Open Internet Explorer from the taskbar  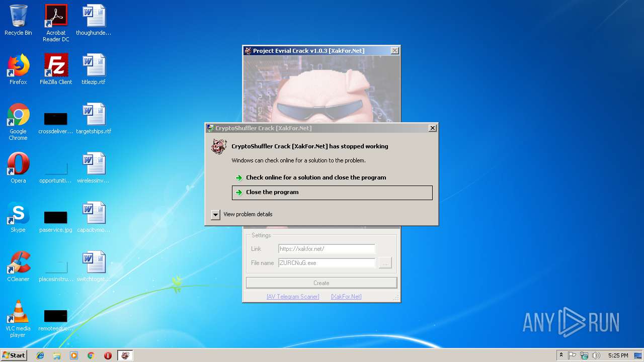coord(40,355)
